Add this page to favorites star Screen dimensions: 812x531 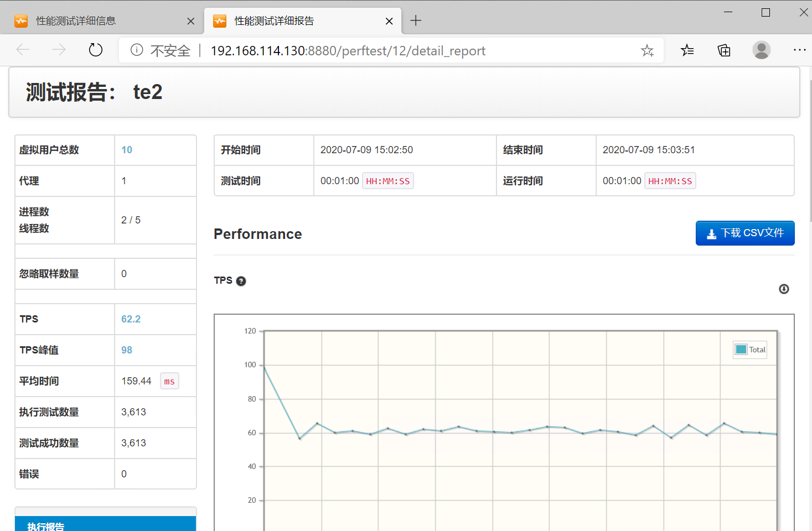click(647, 51)
